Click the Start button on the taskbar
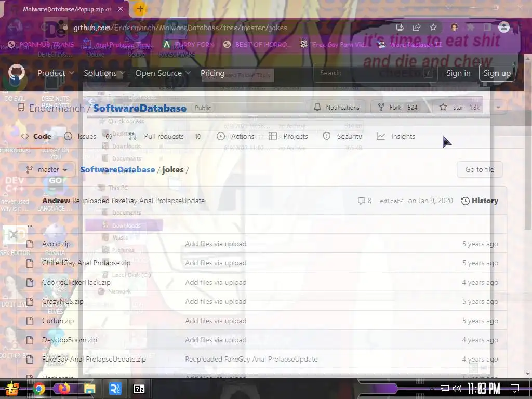Screen dimensions: 532x399 pos(12,389)
